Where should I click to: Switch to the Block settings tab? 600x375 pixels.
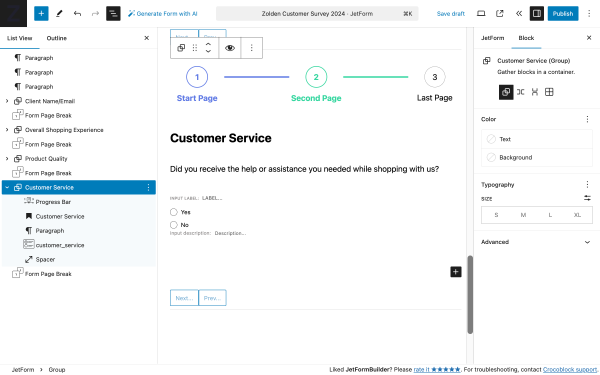[526, 38]
